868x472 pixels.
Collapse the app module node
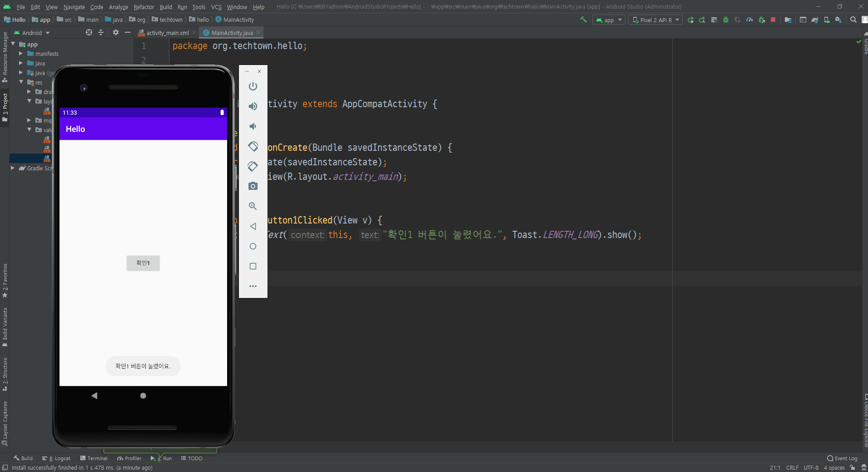tap(13, 44)
